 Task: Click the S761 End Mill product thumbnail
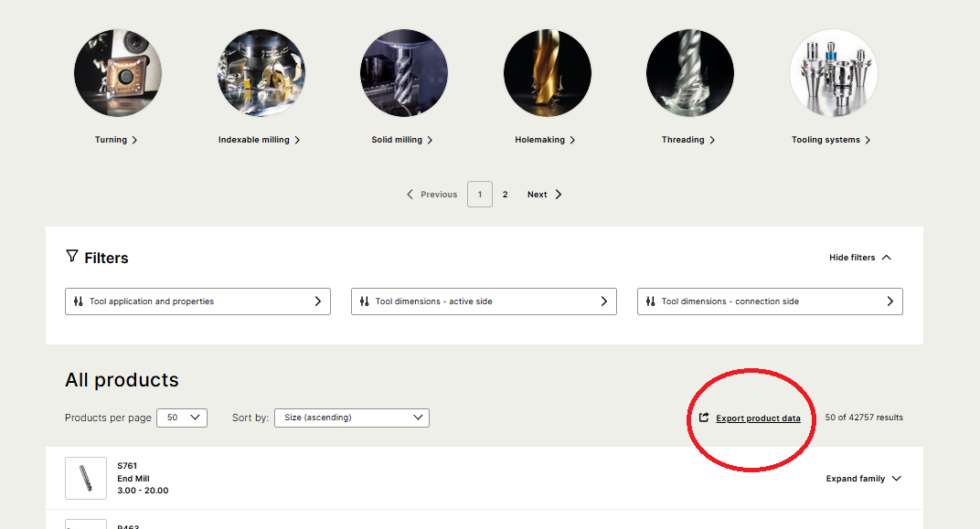pos(85,478)
